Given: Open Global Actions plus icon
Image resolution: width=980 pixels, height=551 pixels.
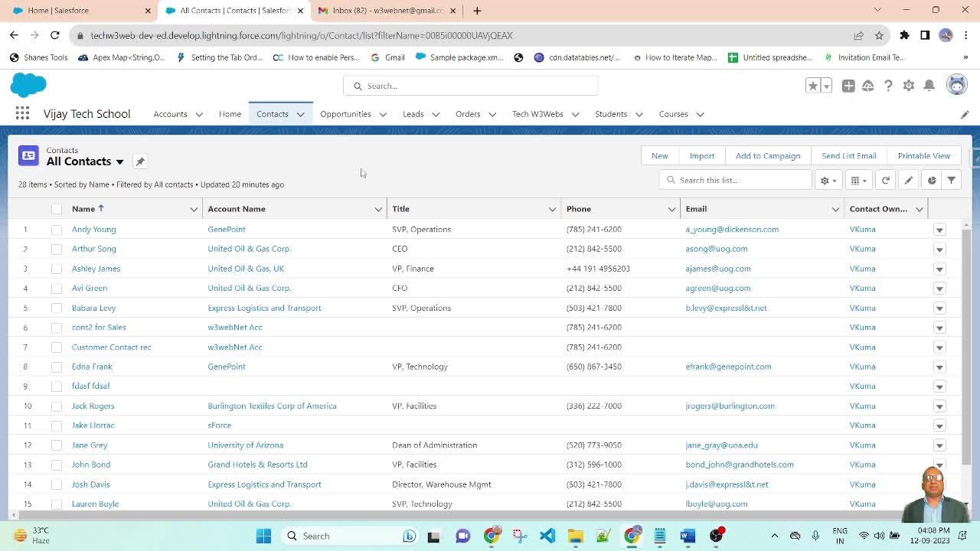Looking at the screenshot, I should pos(848,86).
